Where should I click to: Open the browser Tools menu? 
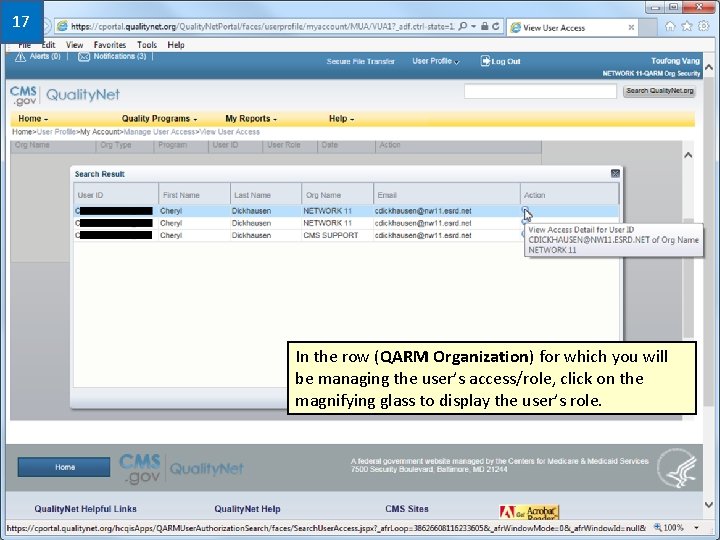click(x=147, y=45)
